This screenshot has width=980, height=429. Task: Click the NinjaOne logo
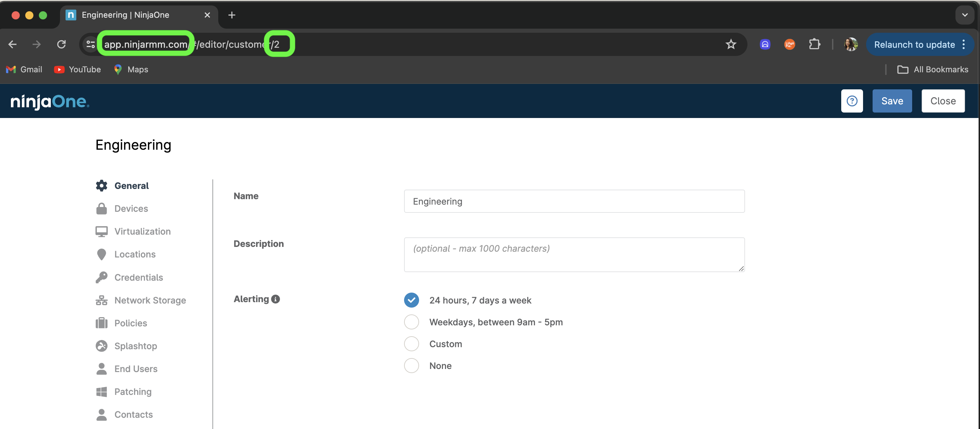coord(50,102)
